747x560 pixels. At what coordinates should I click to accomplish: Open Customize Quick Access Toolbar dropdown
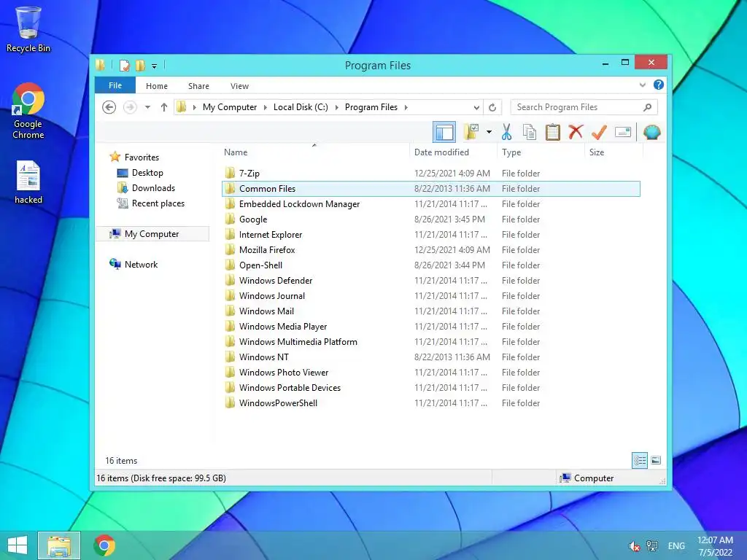point(155,66)
